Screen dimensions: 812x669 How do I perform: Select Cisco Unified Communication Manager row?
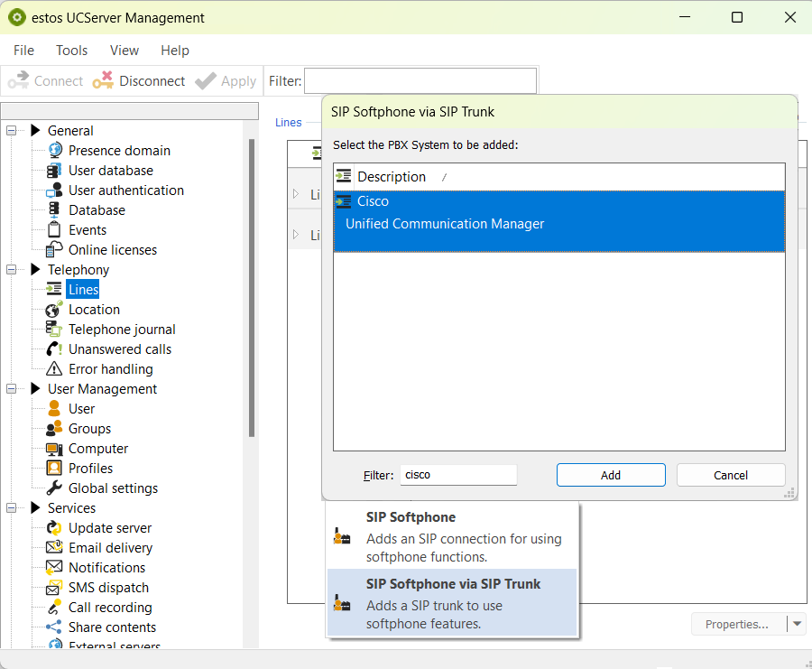pos(558,213)
